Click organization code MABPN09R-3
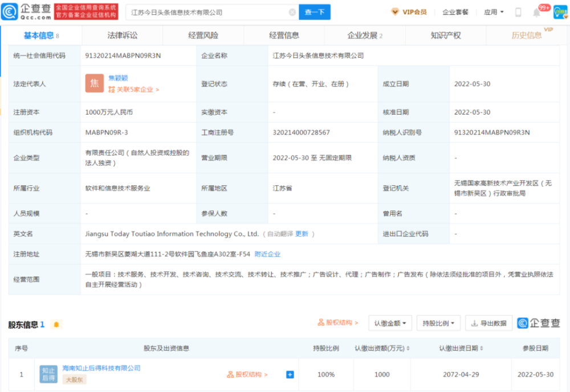The width and height of the screenshot is (570, 392). (x=107, y=133)
